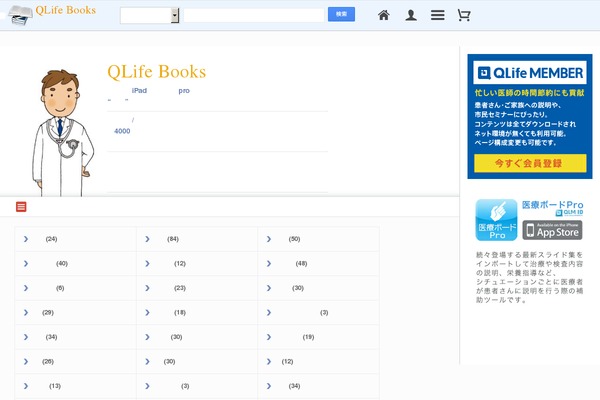The image size is (600, 400).
Task: View the shopping cart icon
Action: 464,15
